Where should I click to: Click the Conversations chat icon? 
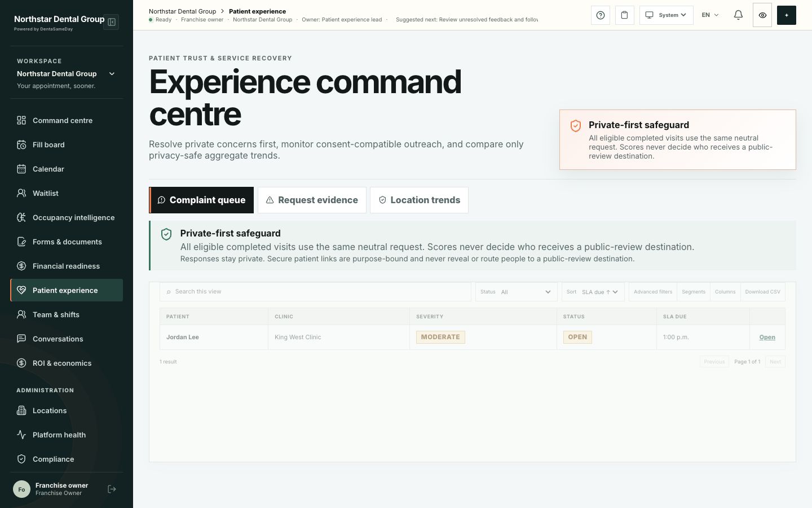(x=21, y=339)
